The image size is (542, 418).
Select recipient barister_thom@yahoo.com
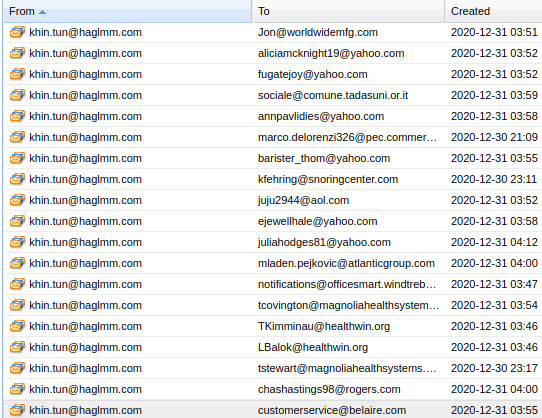click(x=324, y=158)
